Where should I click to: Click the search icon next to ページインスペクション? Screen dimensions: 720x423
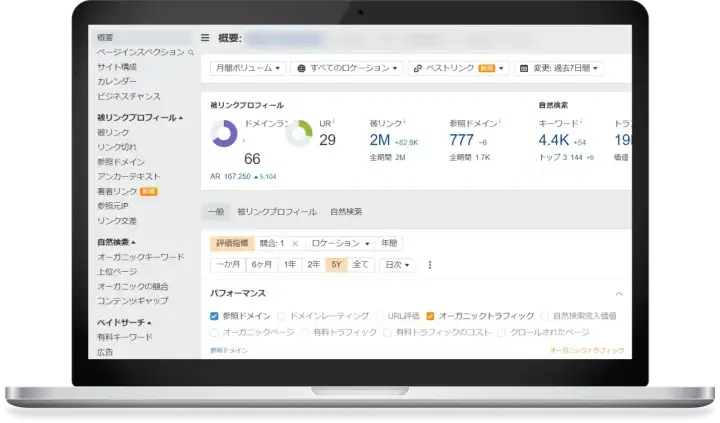click(191, 51)
